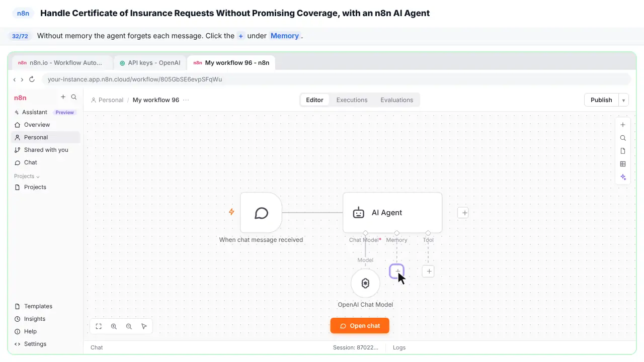Open workflow options ellipsis menu

pos(186,100)
